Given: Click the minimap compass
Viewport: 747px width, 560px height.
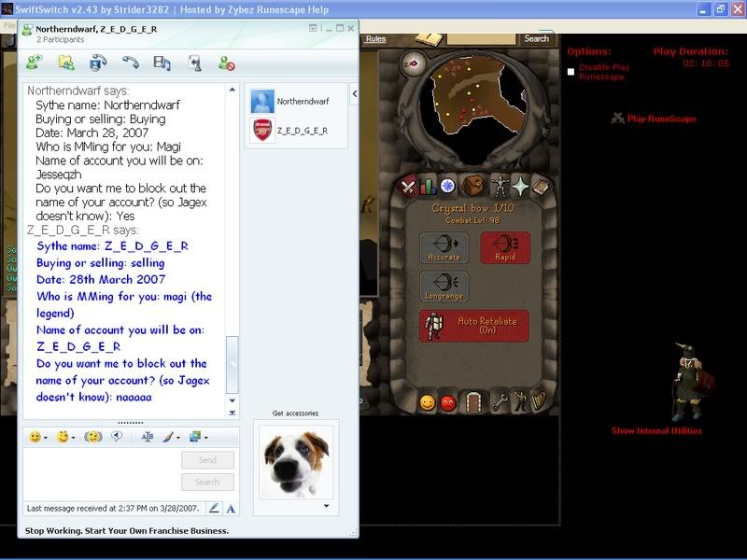Looking at the screenshot, I should pos(413,63).
